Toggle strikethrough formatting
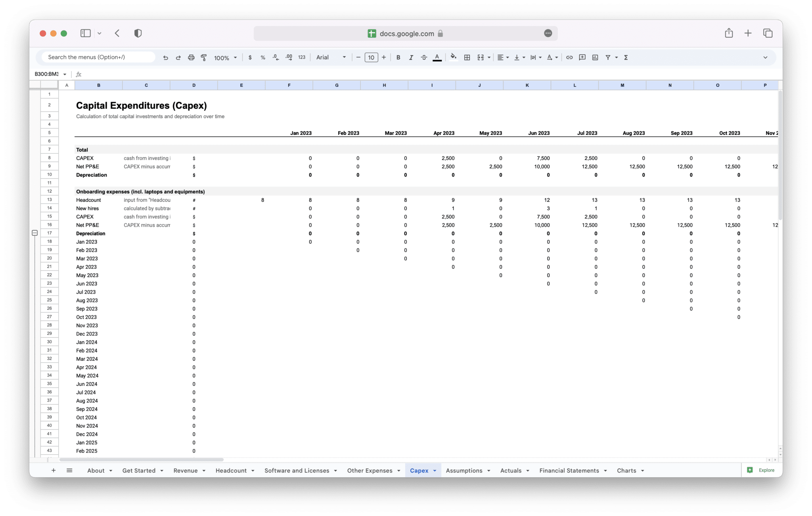This screenshot has width=812, height=516. tap(424, 57)
